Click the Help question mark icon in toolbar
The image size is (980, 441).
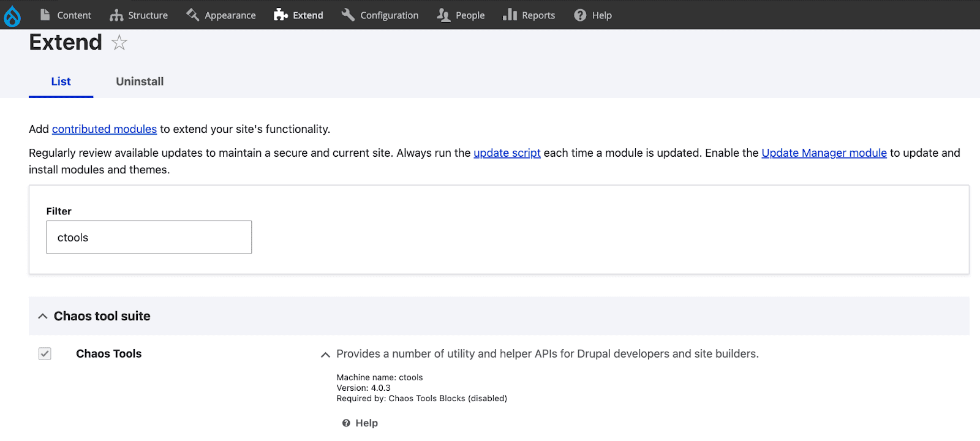pyautogui.click(x=580, y=15)
